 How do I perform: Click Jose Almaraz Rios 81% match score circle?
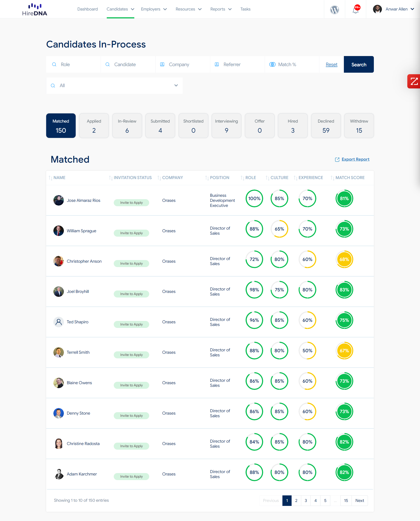tap(344, 199)
